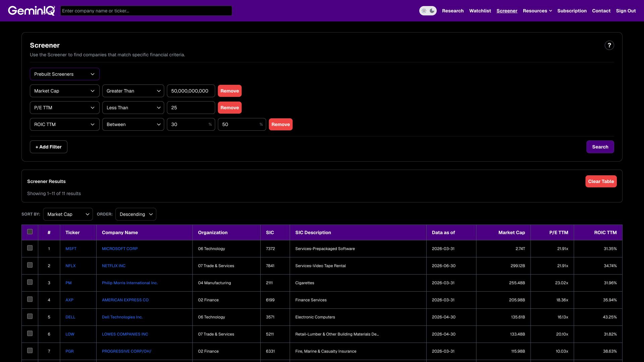This screenshot has width=644, height=362.
Task: Open the Subscription page
Action: [x=572, y=11]
